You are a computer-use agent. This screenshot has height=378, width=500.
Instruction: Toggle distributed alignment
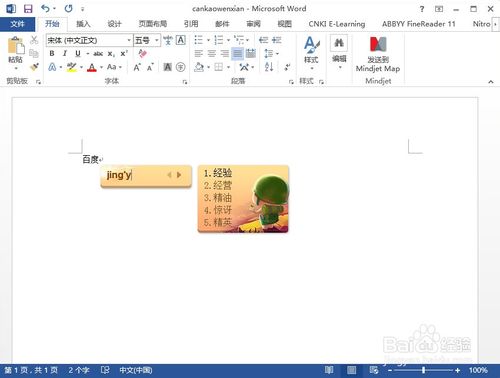click(251, 53)
